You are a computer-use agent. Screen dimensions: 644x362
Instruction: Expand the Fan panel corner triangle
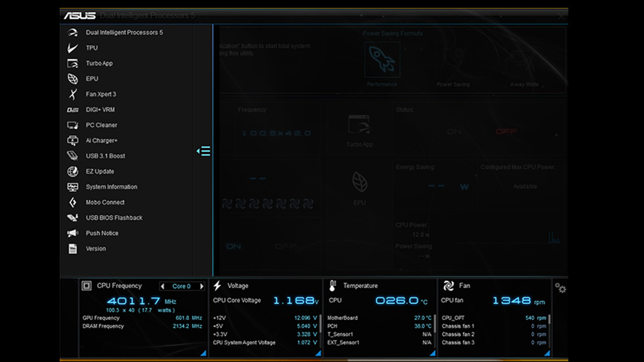546,353
